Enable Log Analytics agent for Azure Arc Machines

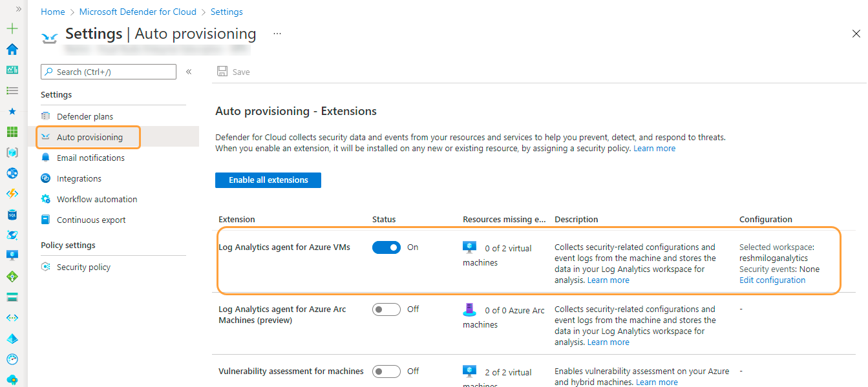click(386, 309)
